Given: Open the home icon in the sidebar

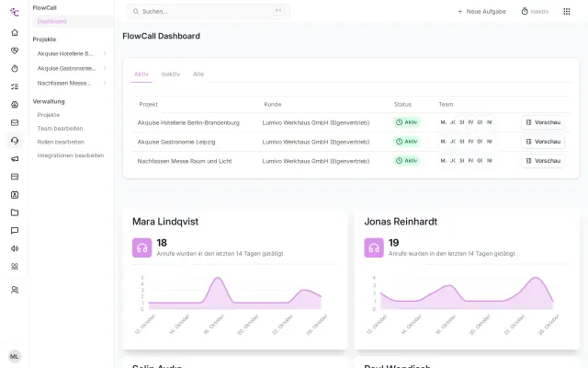Looking at the screenshot, I should click(15, 33).
